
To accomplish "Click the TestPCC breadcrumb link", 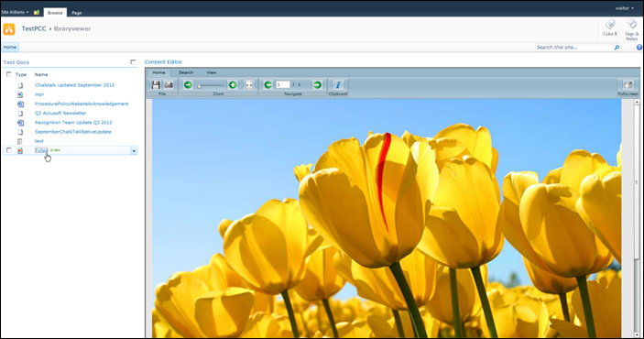I will point(34,28).
